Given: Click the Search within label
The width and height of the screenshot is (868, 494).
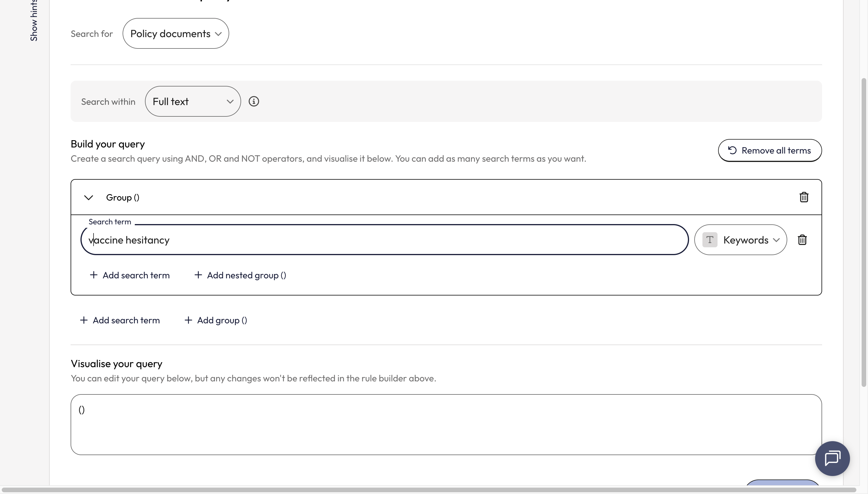Looking at the screenshot, I should tap(108, 102).
